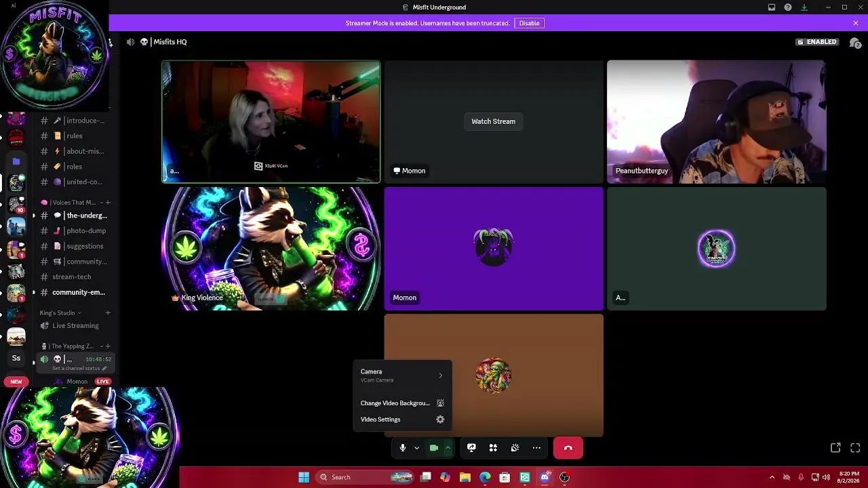The image size is (868, 488).
Task: Select Momon's purple avatar tile
Action: coord(494,249)
